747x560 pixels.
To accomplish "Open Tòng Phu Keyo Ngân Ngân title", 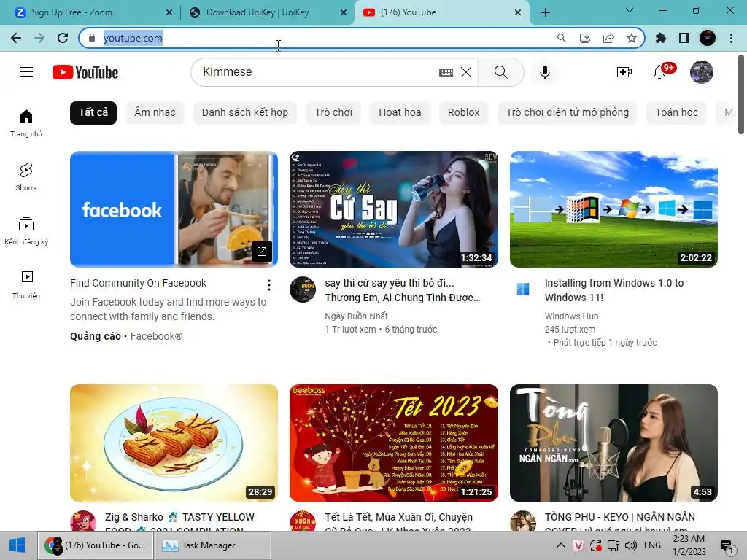I will [620, 521].
